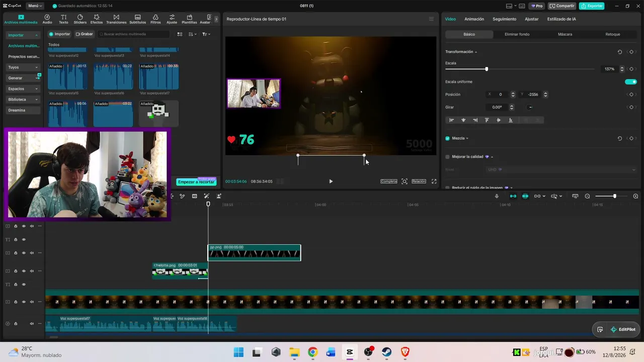Screen dimensions: 644x362
Task: Toggle auto snapping icon in timeline toolbar
Action: [x=525, y=196]
